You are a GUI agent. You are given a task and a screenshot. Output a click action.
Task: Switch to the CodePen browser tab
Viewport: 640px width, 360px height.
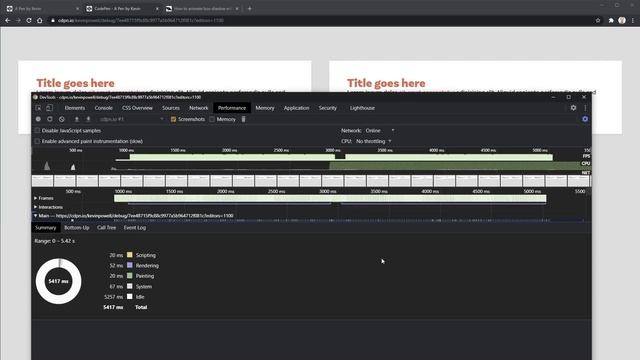(122, 8)
